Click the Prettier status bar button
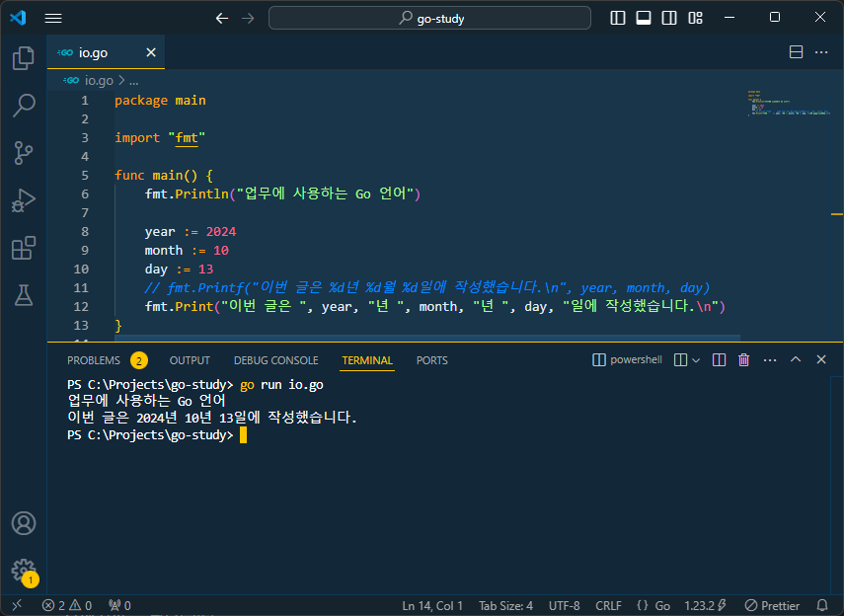Image resolution: width=844 pixels, height=616 pixels. (x=772, y=605)
